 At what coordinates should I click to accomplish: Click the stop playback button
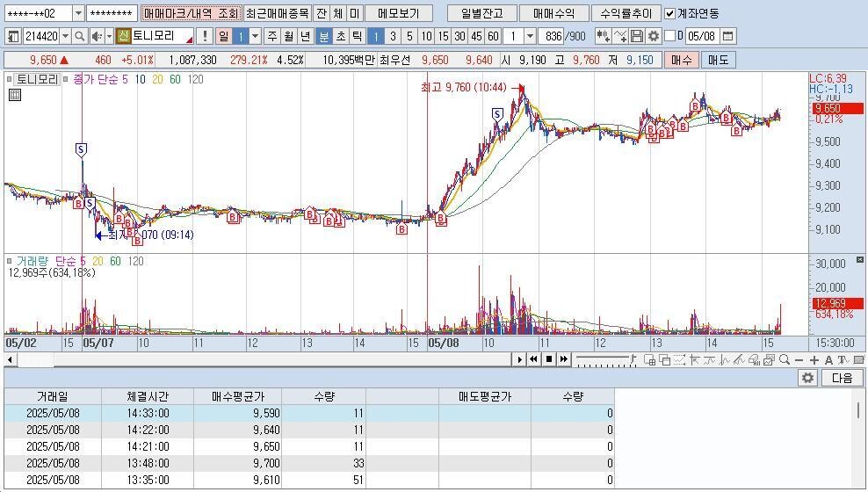(x=548, y=359)
